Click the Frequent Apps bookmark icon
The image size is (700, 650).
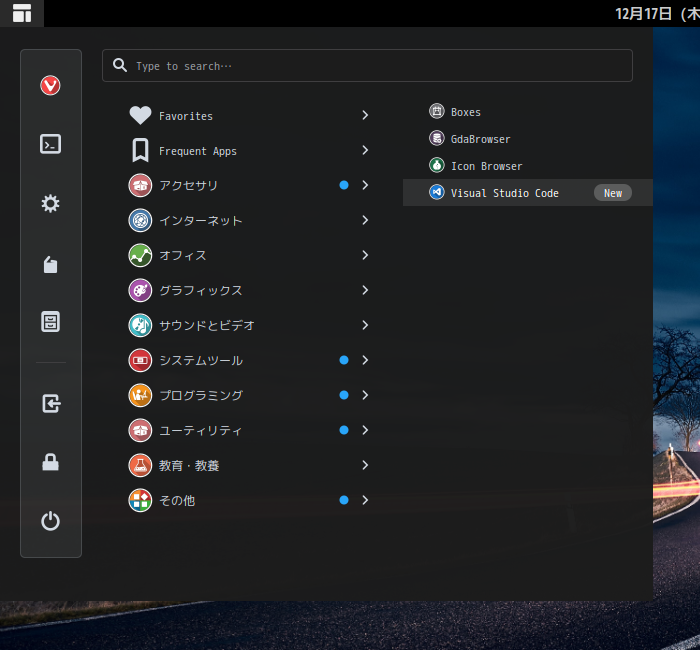(x=140, y=150)
